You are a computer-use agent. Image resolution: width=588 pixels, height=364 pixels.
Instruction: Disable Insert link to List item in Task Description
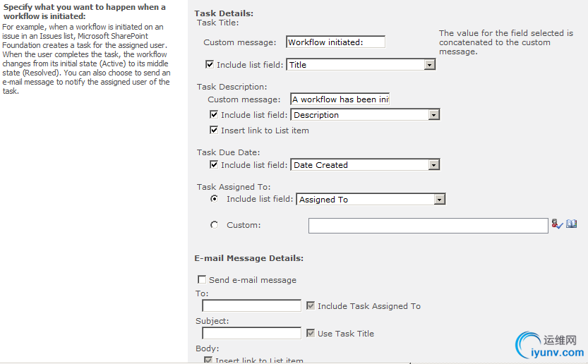[x=214, y=130]
